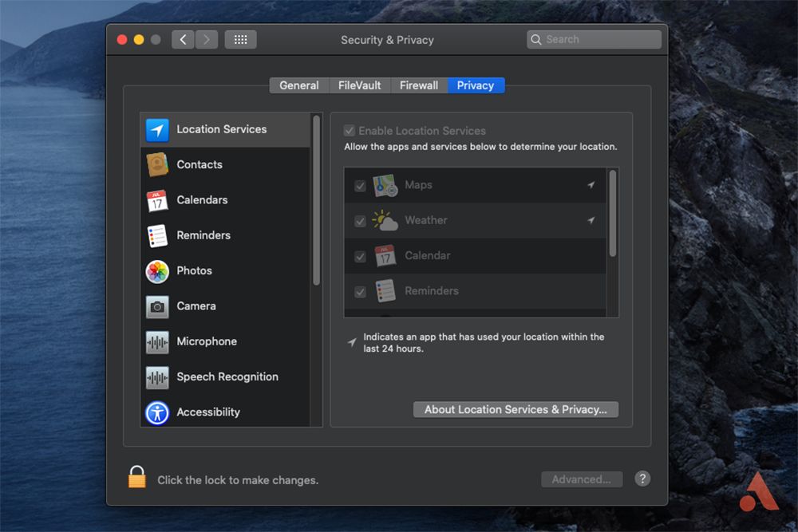
Task: Go forward with the right chevron button
Action: point(206,40)
